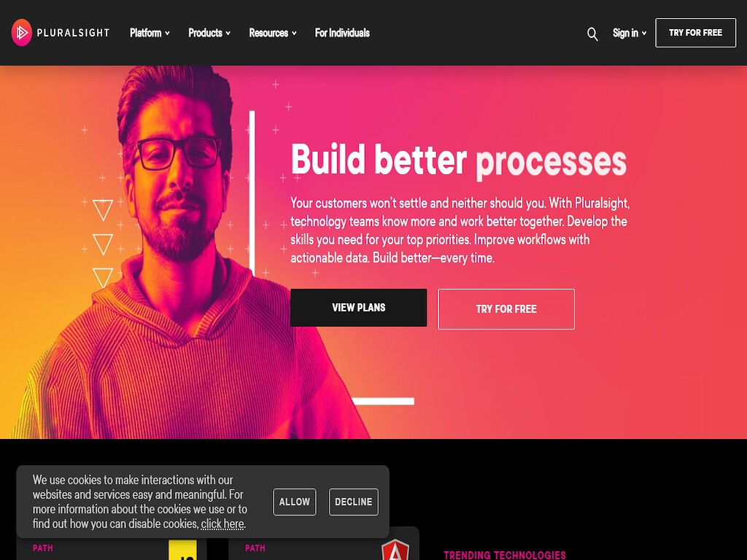Click hero TRY FOR FREE button
Image resolution: width=747 pixels, height=560 pixels.
click(506, 309)
